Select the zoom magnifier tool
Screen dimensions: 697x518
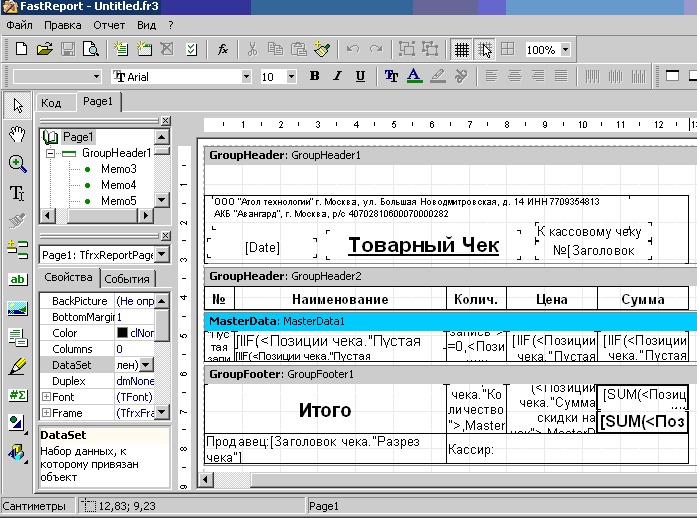[x=17, y=163]
